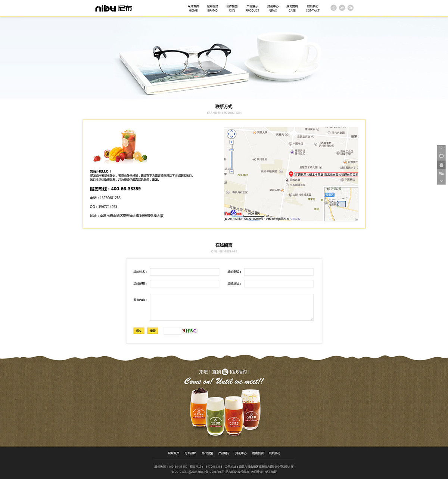
Task: Click the red location pin on map
Action: click(291, 174)
